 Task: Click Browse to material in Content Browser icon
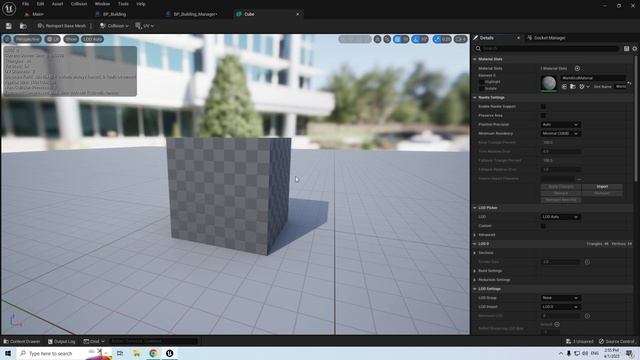(573, 87)
